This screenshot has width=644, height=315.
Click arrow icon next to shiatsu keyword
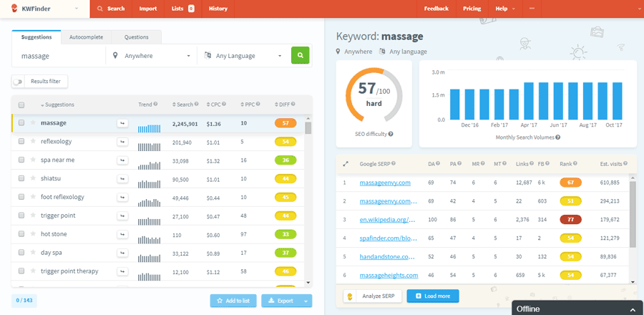(122, 178)
